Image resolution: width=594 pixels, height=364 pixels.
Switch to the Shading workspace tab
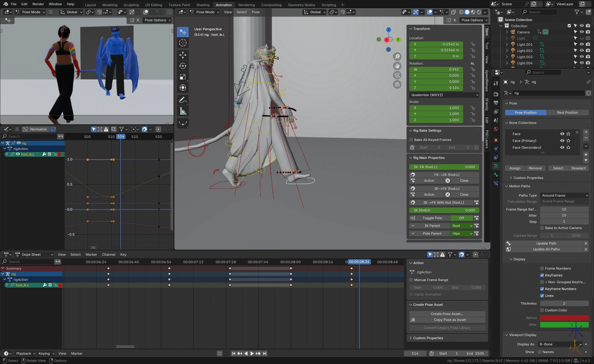pyautogui.click(x=203, y=5)
